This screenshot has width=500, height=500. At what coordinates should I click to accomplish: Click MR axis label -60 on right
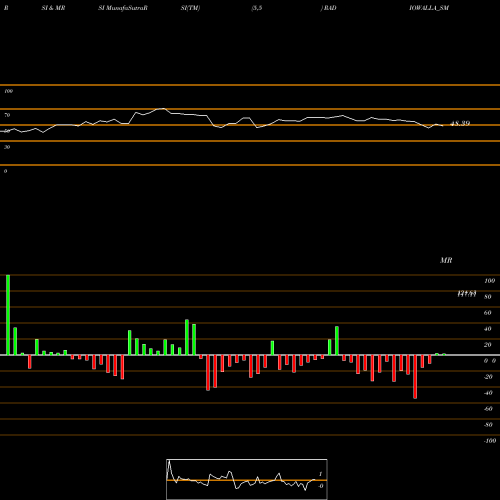[x=488, y=409]
